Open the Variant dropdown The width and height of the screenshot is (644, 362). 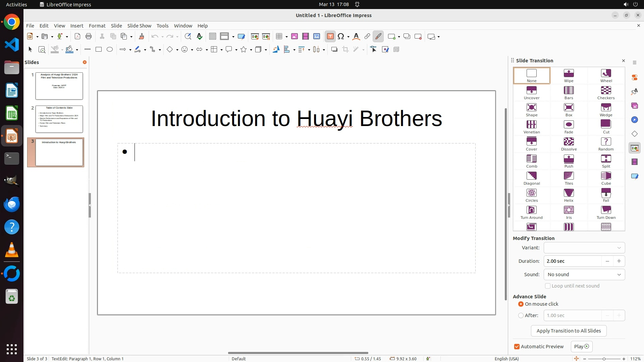(x=584, y=248)
